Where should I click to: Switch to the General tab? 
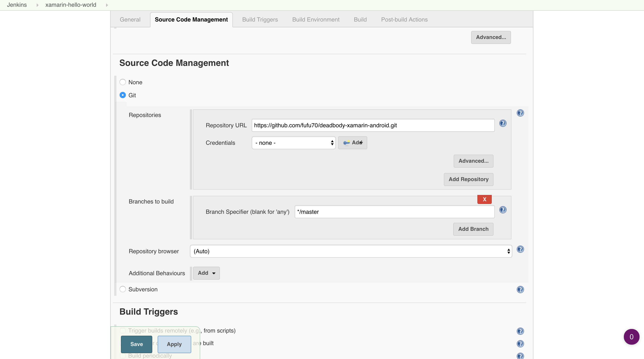pos(130,19)
